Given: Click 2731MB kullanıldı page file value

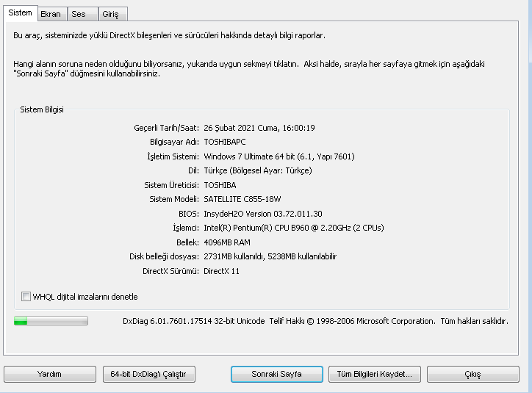Looking at the screenshot, I should [x=270, y=256].
